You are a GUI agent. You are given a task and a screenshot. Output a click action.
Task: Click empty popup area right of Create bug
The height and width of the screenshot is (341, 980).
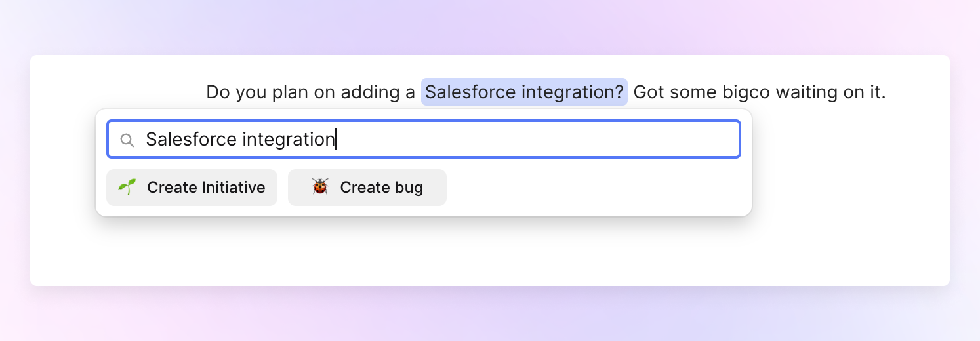click(597, 188)
